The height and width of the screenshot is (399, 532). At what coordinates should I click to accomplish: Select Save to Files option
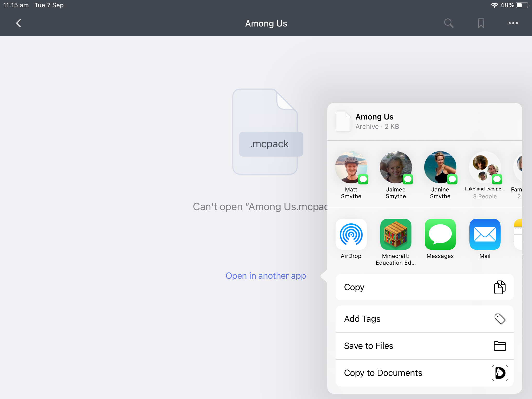tap(424, 346)
